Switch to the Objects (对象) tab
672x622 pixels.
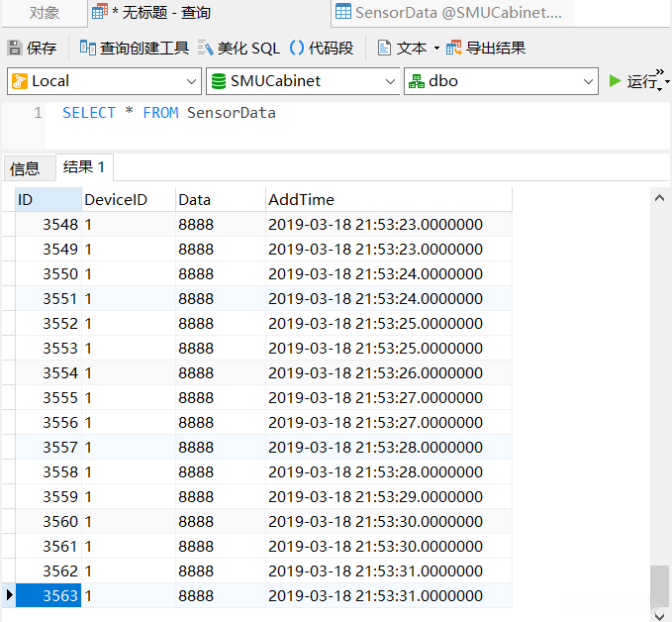[45, 13]
